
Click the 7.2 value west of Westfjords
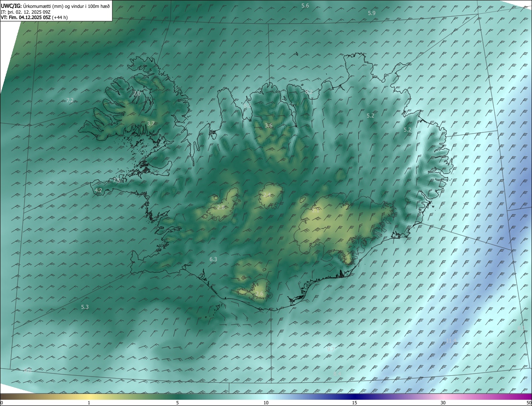click(x=70, y=100)
